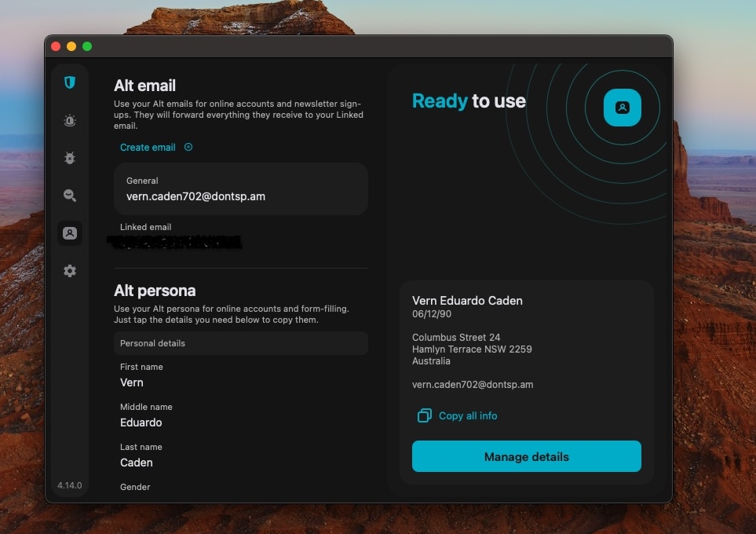Select the Search magnifier icon in sidebar

[69, 196]
